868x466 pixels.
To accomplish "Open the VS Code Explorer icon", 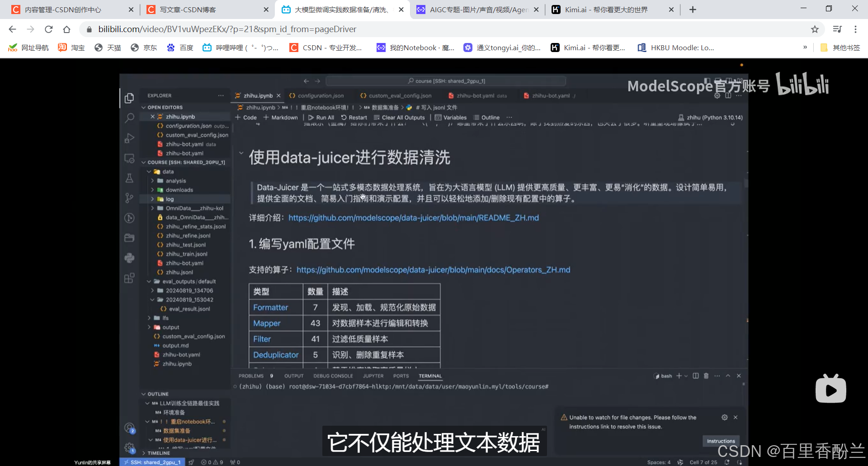I will pos(129,98).
